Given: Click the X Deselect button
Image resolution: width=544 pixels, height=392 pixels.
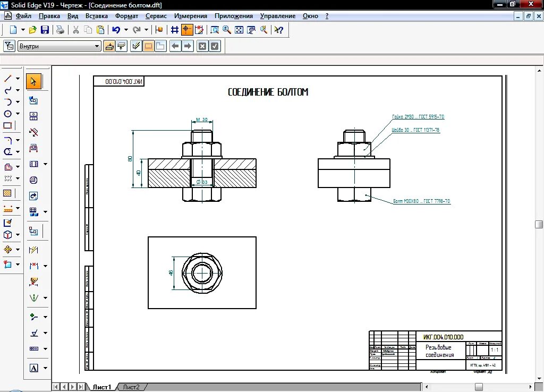Looking at the screenshot, I should click(x=202, y=46).
